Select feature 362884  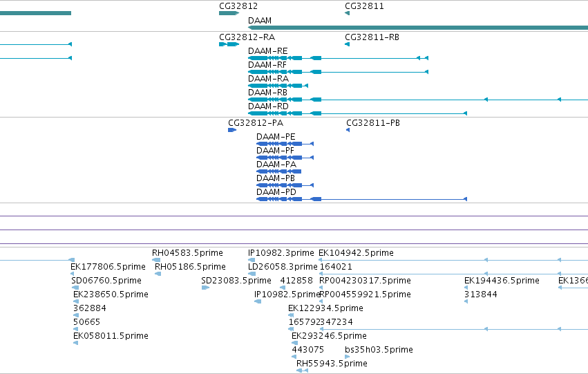90,309
